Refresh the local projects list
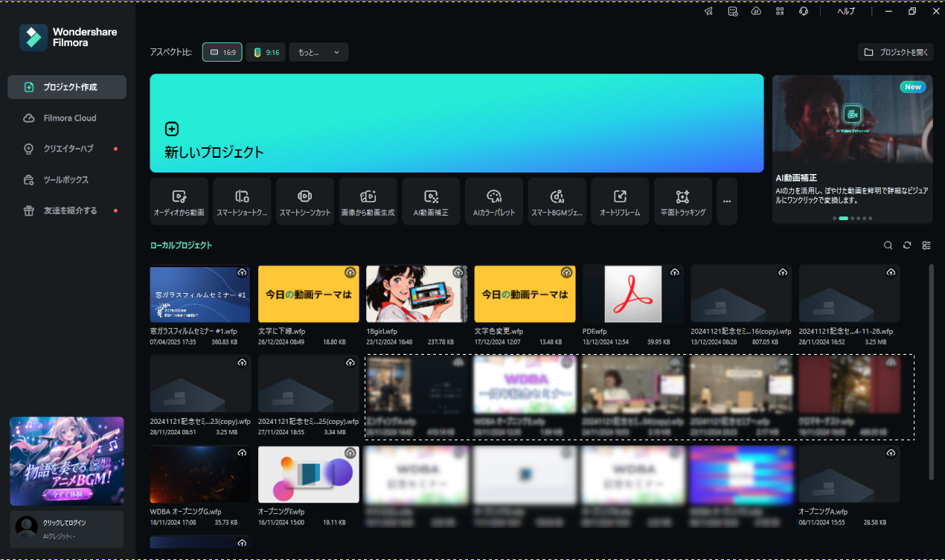945x560 pixels. [x=907, y=245]
